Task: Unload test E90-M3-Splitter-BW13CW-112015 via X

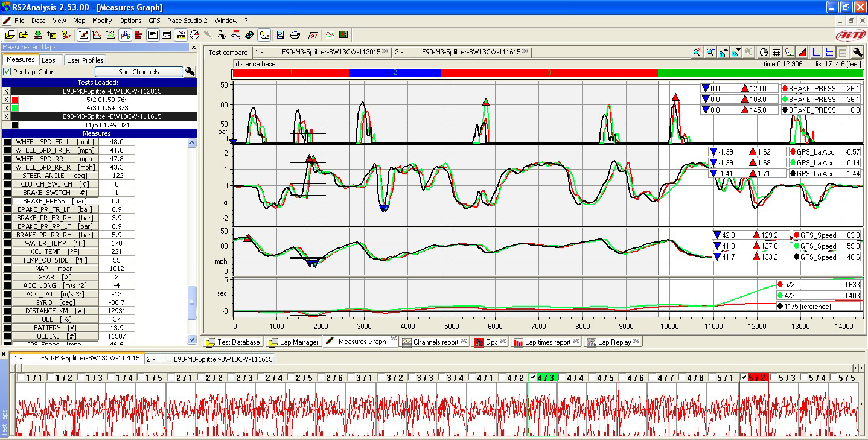Action: pyautogui.click(x=6, y=91)
